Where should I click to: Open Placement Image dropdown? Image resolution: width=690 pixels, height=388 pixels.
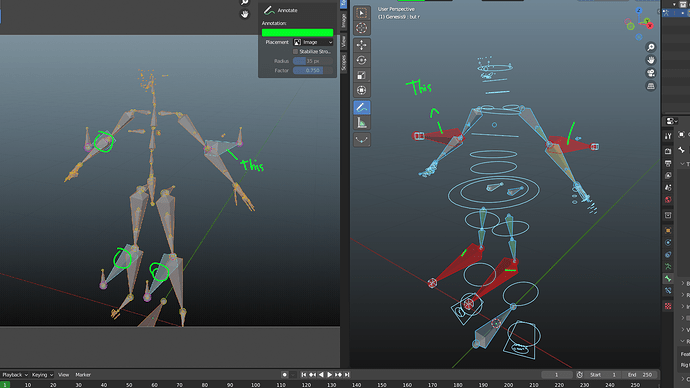(x=313, y=42)
